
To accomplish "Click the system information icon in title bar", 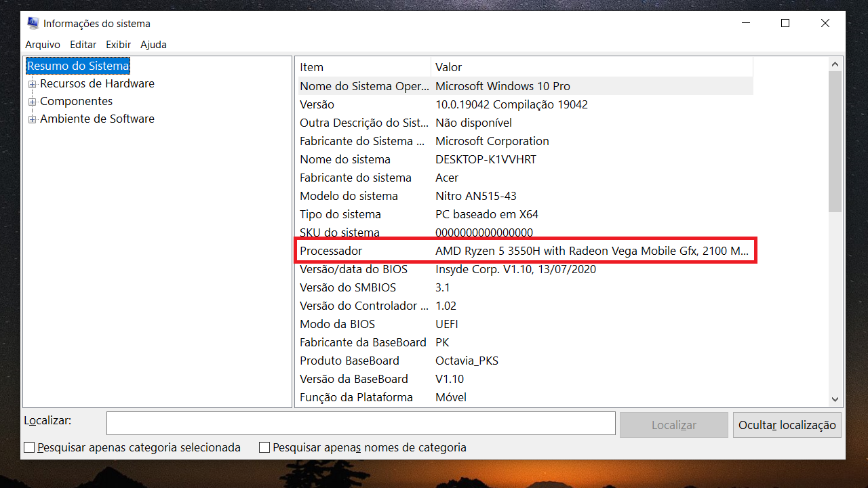I will 33,23.
